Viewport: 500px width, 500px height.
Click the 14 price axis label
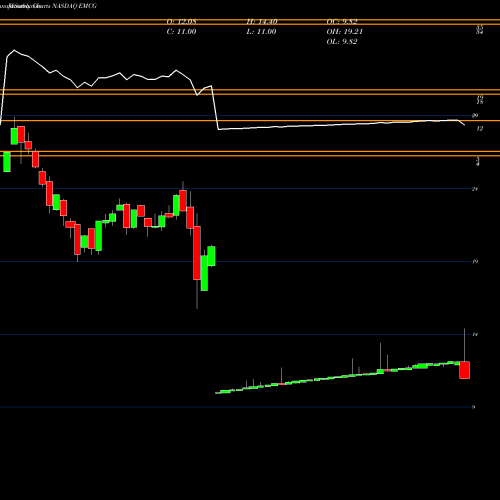tap(475, 334)
